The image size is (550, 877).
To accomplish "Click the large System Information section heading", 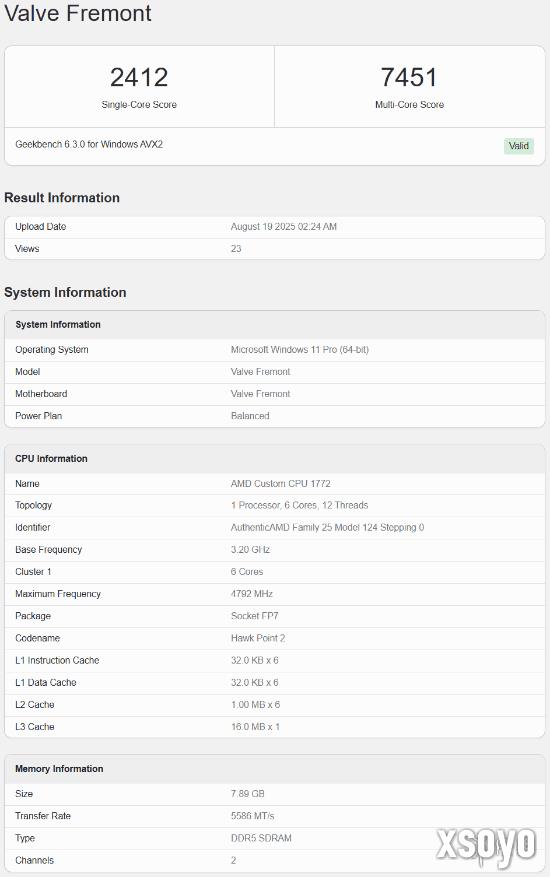I will click(x=65, y=292).
